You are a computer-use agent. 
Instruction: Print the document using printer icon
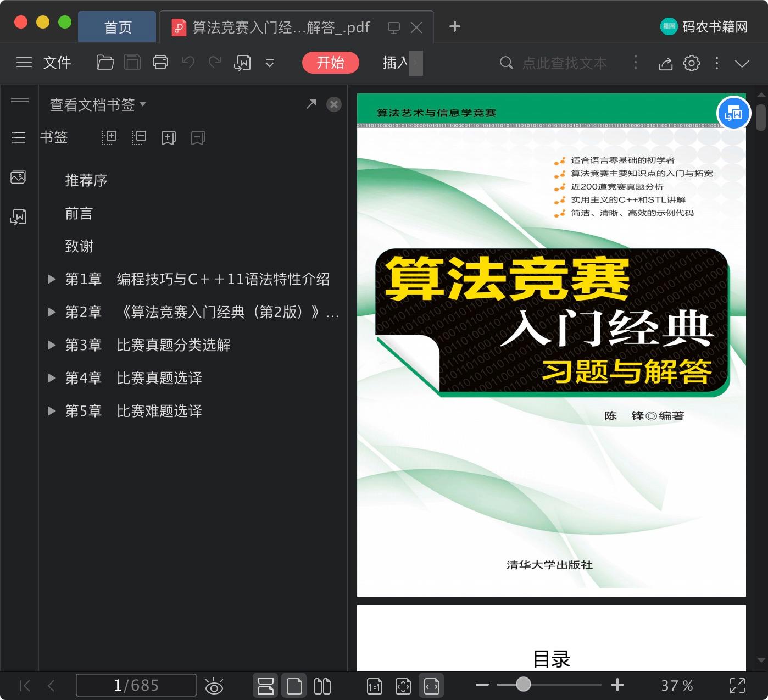160,63
